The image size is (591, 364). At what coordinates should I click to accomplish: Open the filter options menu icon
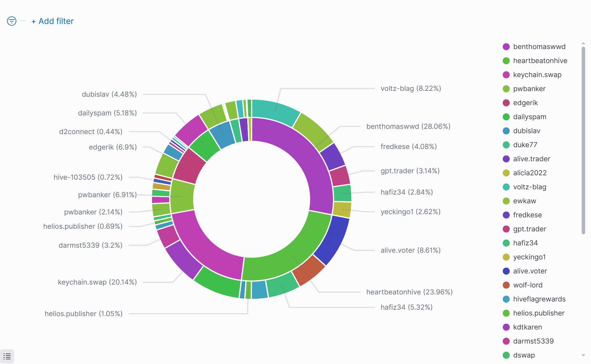[12, 21]
